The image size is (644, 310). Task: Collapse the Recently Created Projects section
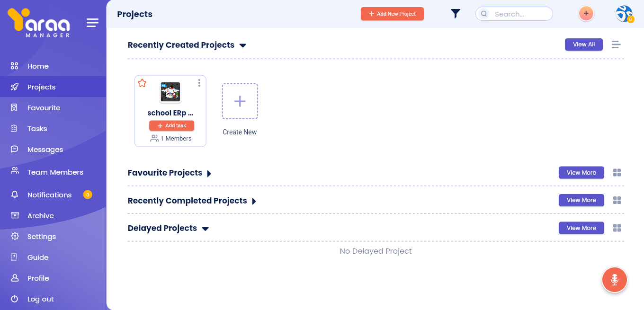(x=243, y=45)
